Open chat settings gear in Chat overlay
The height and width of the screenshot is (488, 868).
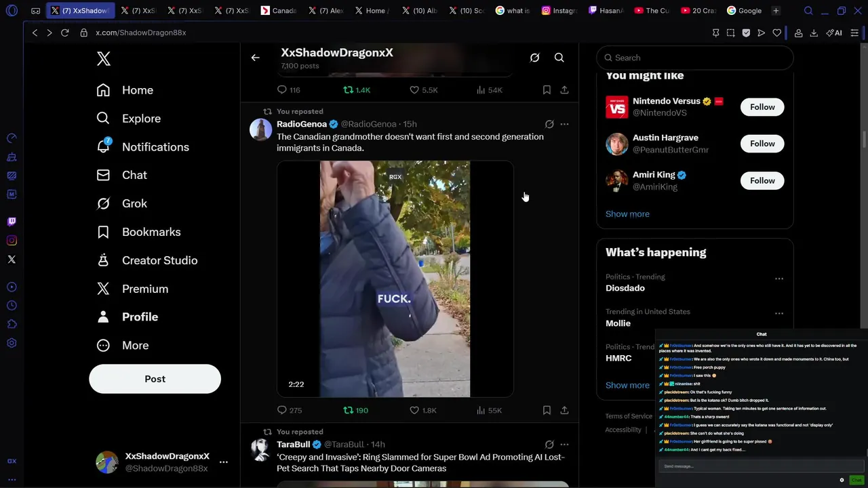(x=842, y=480)
